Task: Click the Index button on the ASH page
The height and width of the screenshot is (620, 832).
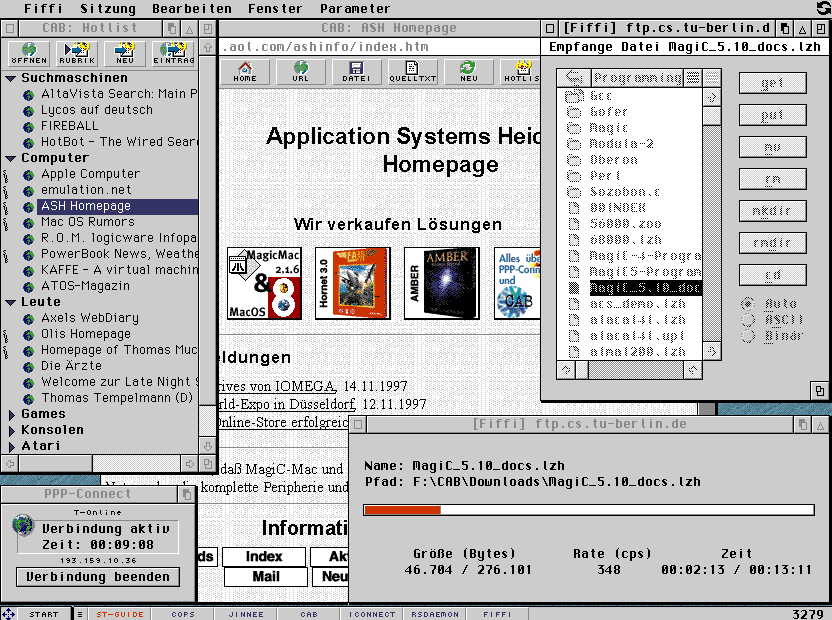Action: (264, 556)
